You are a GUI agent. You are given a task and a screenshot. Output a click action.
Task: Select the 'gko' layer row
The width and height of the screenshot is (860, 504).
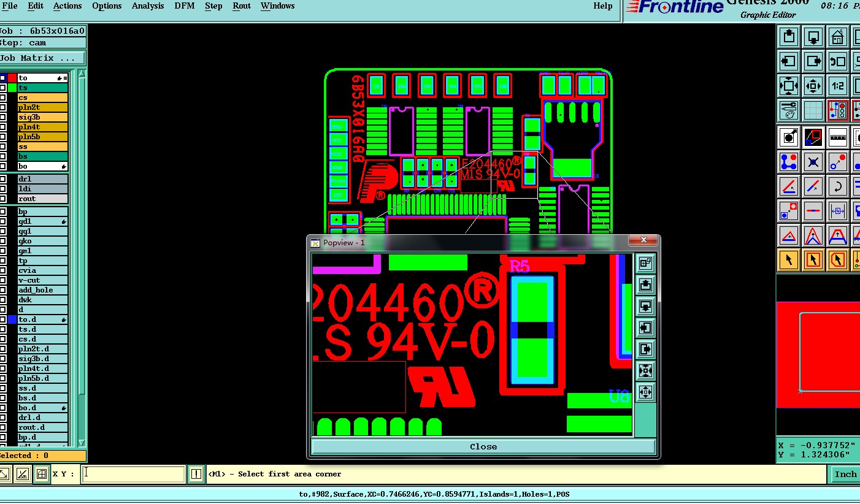point(42,241)
